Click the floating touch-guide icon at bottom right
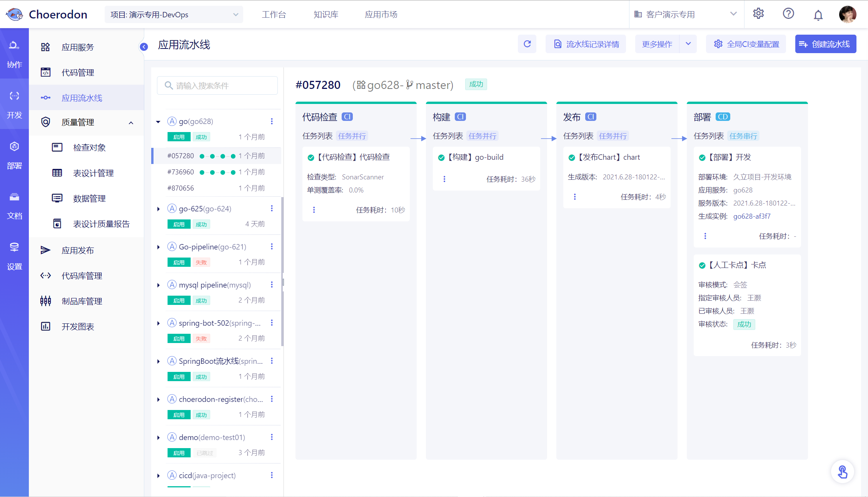The height and width of the screenshot is (497, 868). click(843, 472)
